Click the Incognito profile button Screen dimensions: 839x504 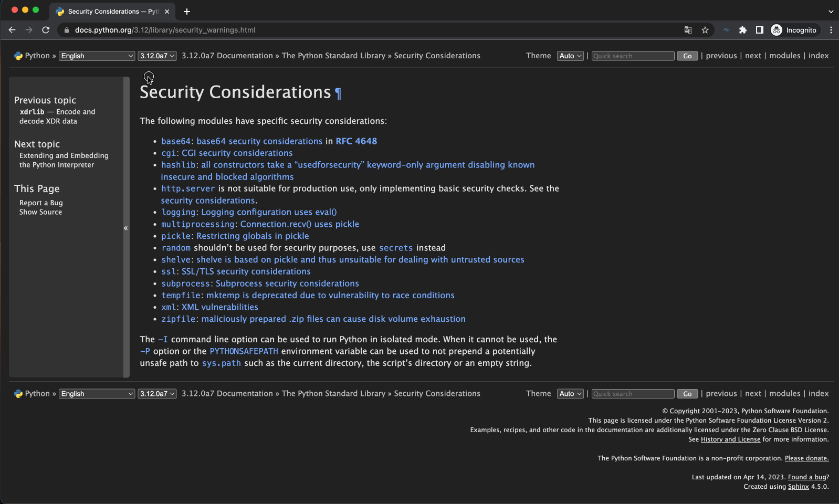[x=793, y=30]
